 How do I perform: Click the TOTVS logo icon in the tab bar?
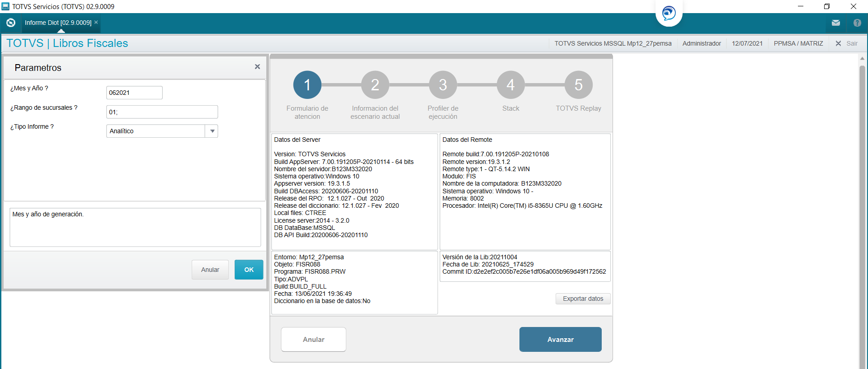[x=11, y=23]
